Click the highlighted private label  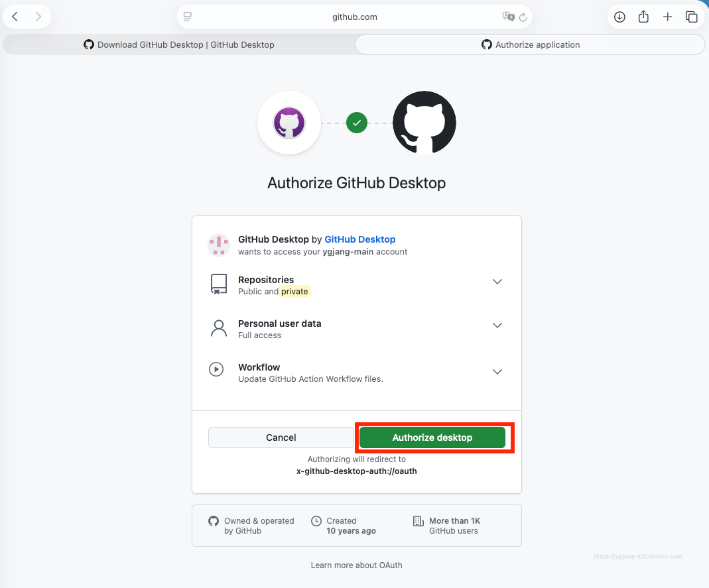[294, 292]
